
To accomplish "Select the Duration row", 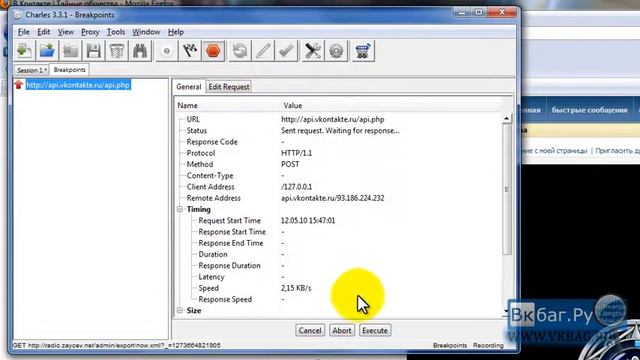I will tap(339, 254).
